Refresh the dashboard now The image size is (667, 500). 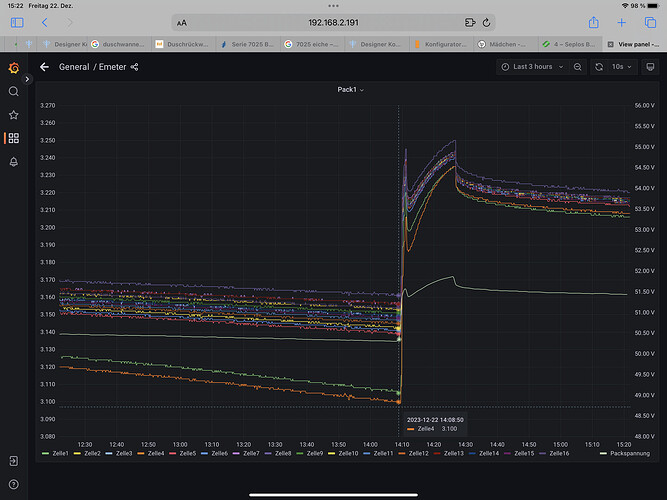click(x=599, y=67)
